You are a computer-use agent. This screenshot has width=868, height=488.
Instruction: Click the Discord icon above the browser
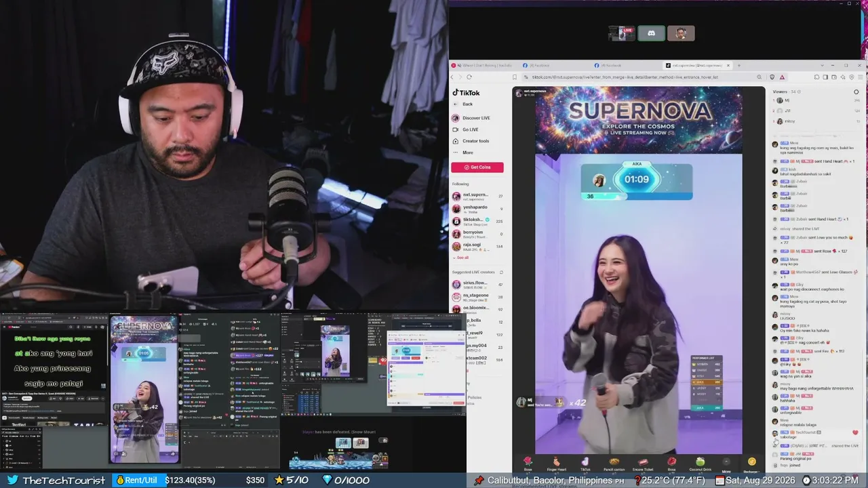[651, 33]
